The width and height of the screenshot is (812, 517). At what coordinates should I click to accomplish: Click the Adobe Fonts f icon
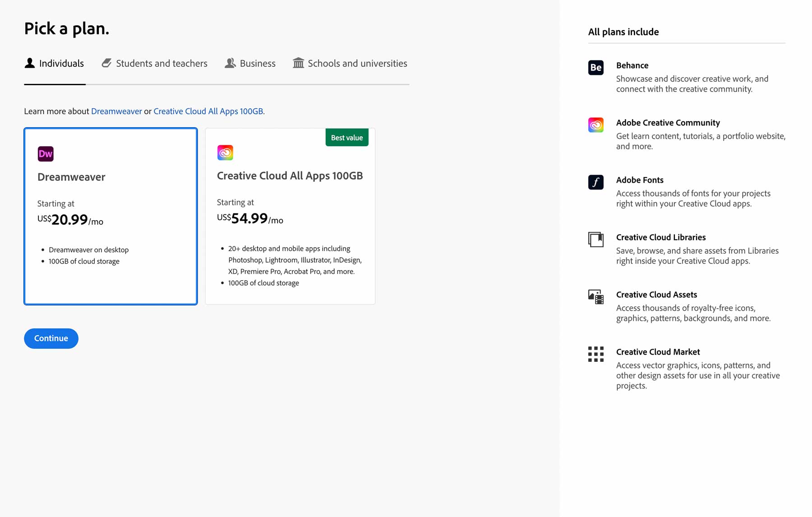(595, 182)
